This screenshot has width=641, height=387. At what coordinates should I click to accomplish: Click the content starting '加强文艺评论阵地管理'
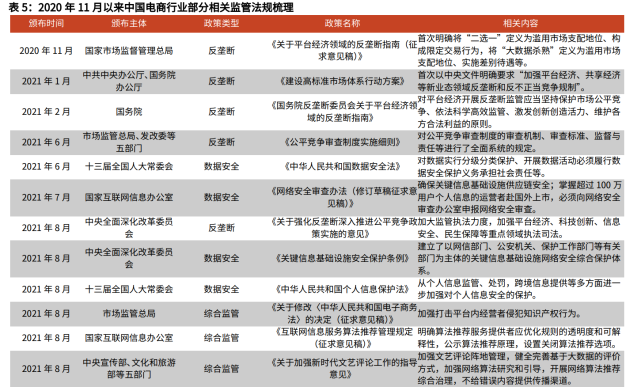pyautogui.click(x=519, y=369)
